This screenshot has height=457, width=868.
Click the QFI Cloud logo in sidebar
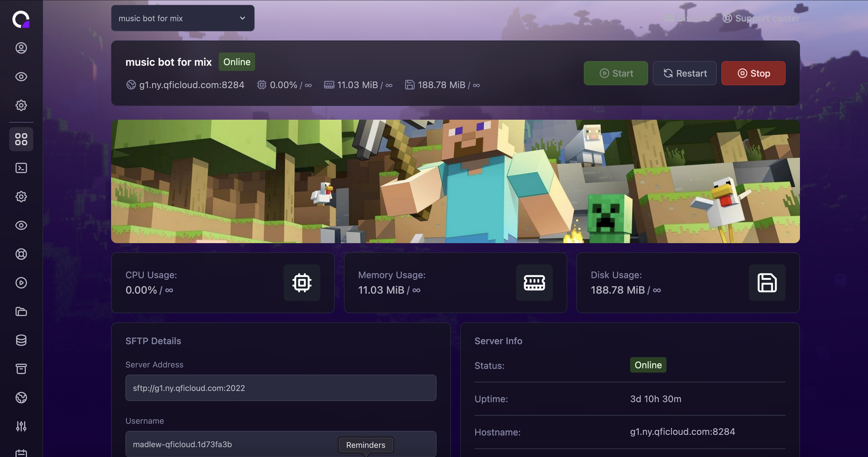21,19
